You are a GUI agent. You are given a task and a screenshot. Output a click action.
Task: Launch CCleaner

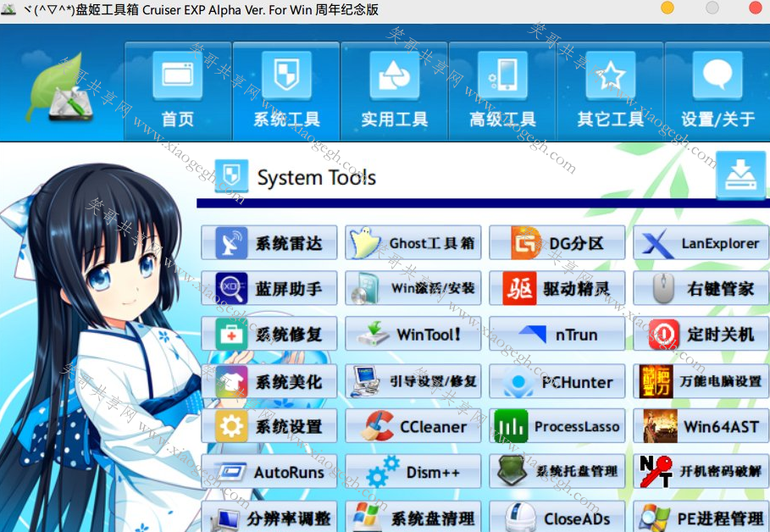(413, 426)
